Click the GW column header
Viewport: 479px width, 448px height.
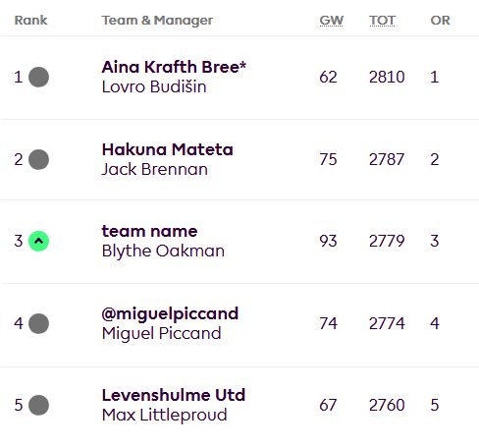coord(331,21)
